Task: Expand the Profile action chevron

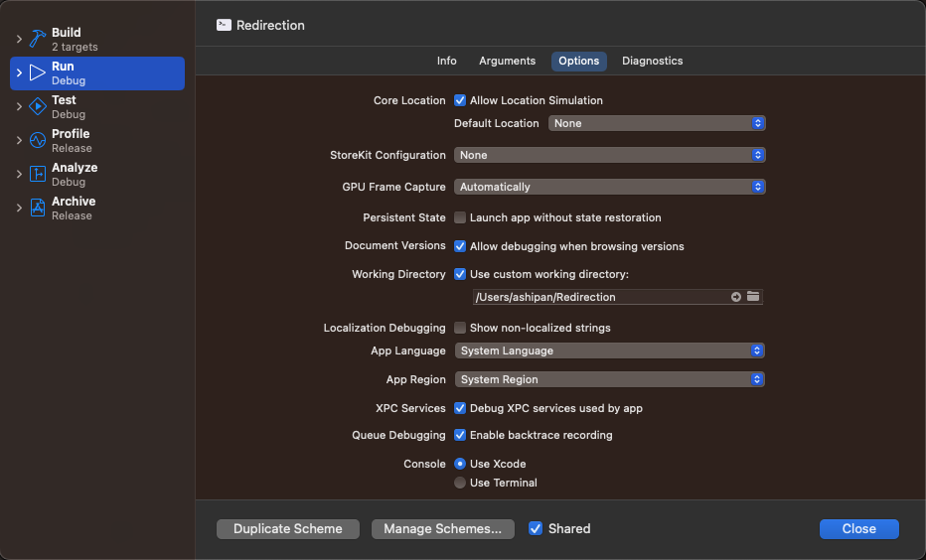Action: (x=19, y=140)
